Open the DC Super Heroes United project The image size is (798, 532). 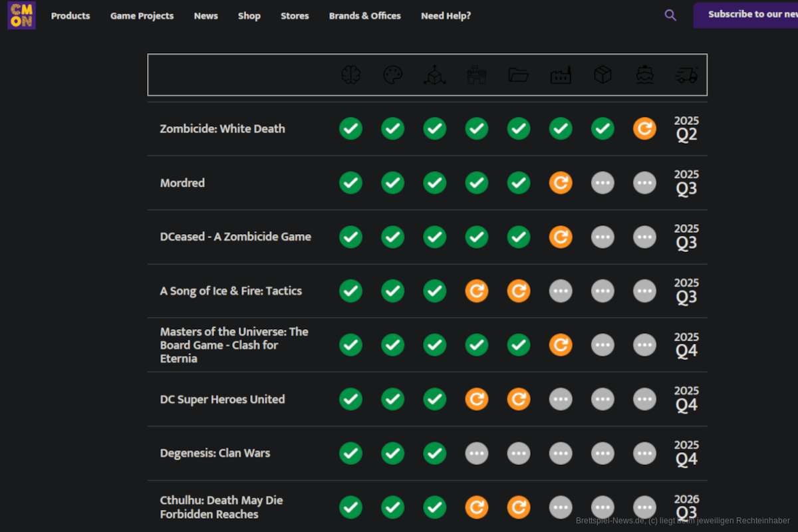tap(222, 400)
